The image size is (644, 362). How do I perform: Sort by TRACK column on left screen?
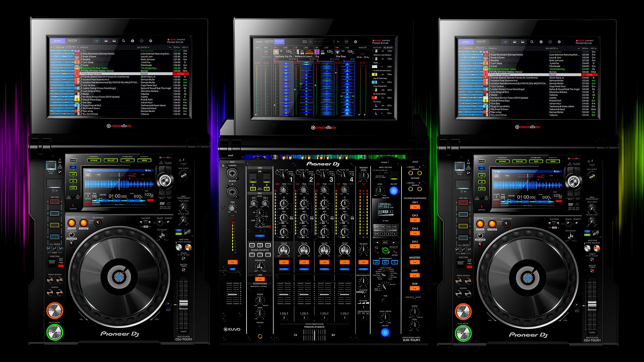point(84,47)
